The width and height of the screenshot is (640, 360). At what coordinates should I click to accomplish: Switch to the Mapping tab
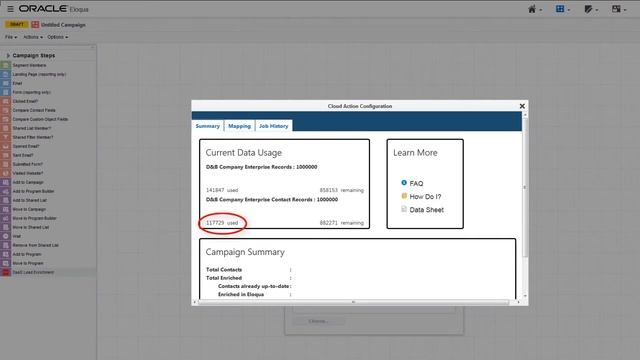coord(240,126)
